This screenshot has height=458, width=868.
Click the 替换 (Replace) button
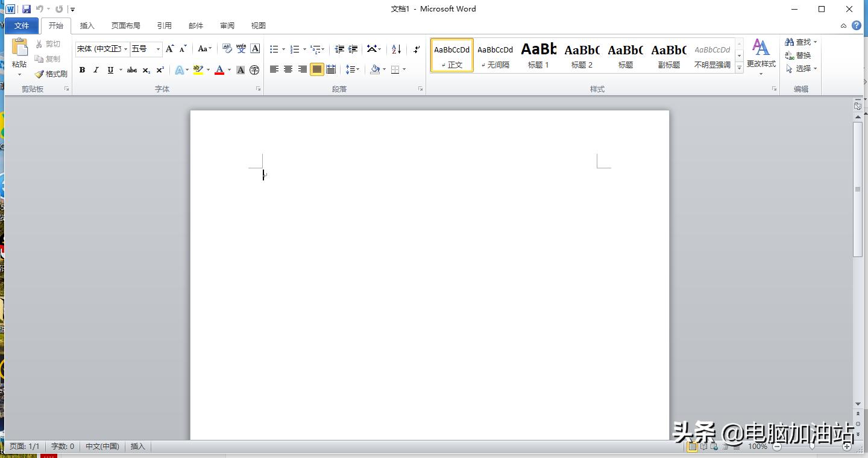[x=798, y=56]
